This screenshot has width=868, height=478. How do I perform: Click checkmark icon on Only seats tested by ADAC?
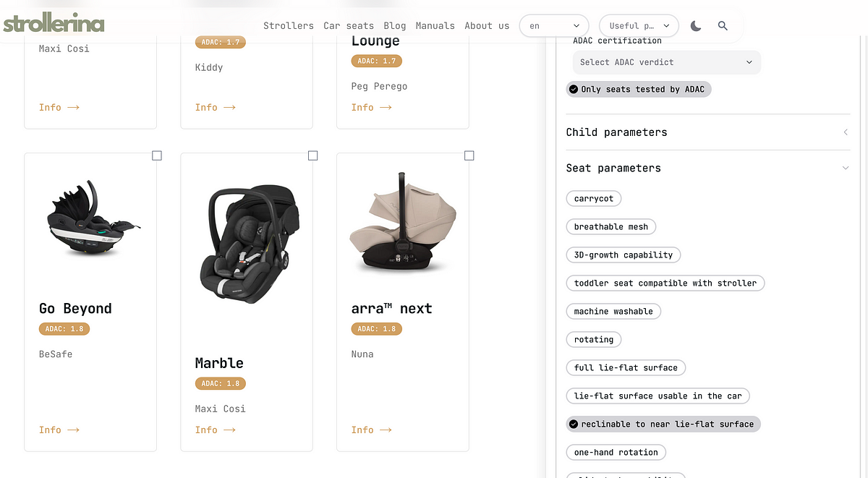click(x=574, y=90)
